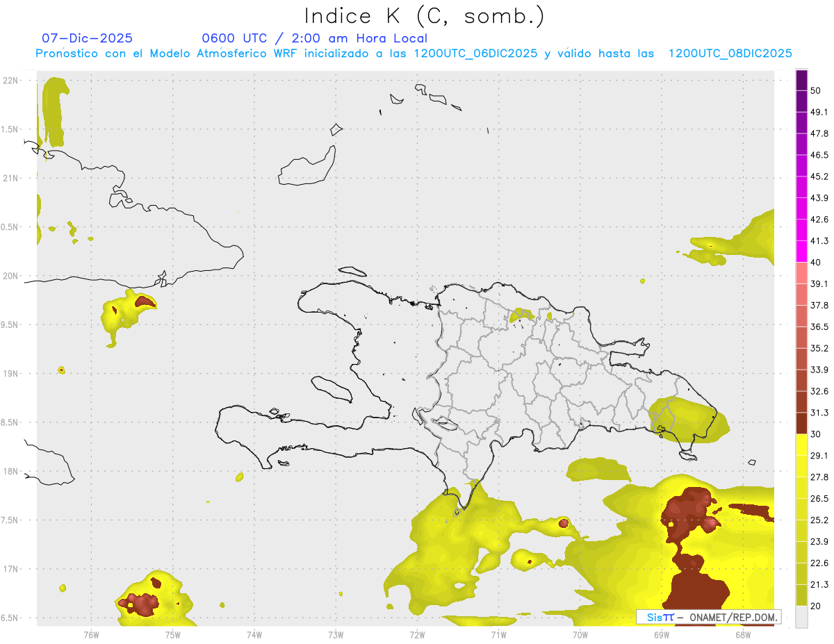Image resolution: width=834 pixels, height=644 pixels.
Task: Select the top dark purple swatch above 50
Action: coord(802,81)
